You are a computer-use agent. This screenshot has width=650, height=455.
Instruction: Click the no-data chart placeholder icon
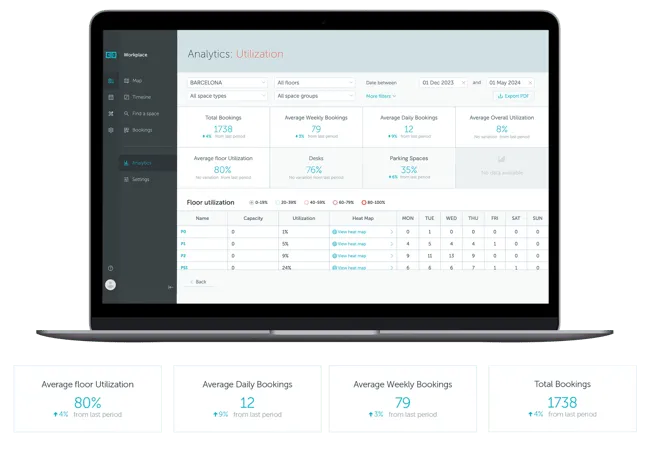(x=502, y=159)
